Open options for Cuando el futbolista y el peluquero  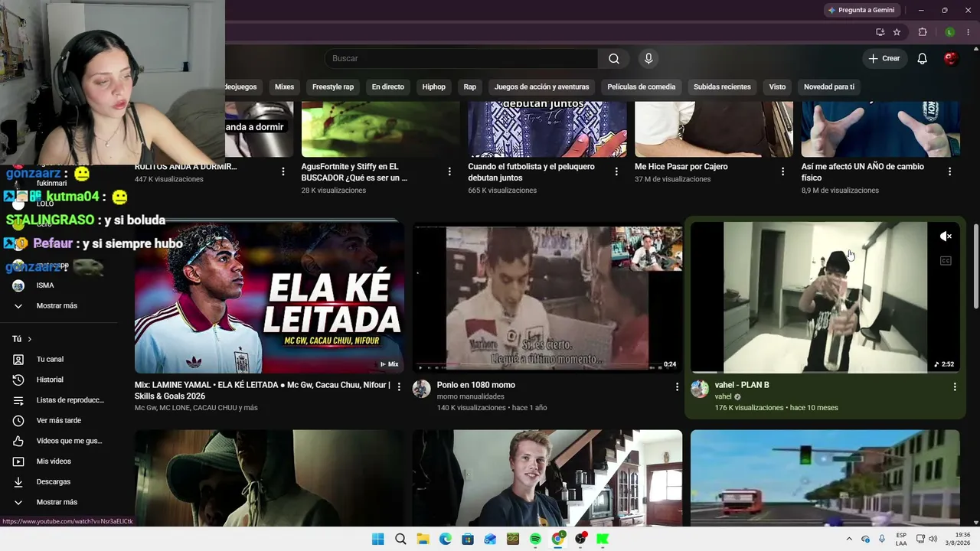(x=616, y=171)
